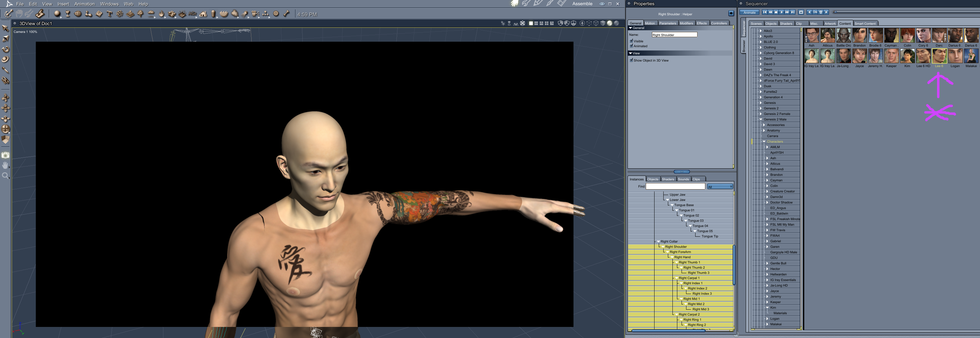980x338 pixels.
Task: Click the camera render tool in the sidebar
Action: (6, 155)
